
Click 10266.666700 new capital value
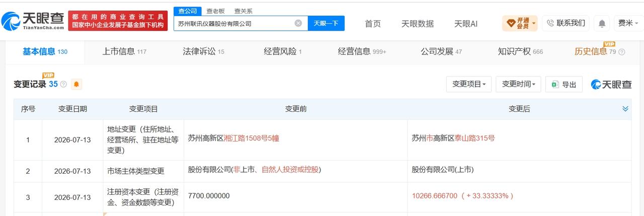pyautogui.click(x=462, y=196)
